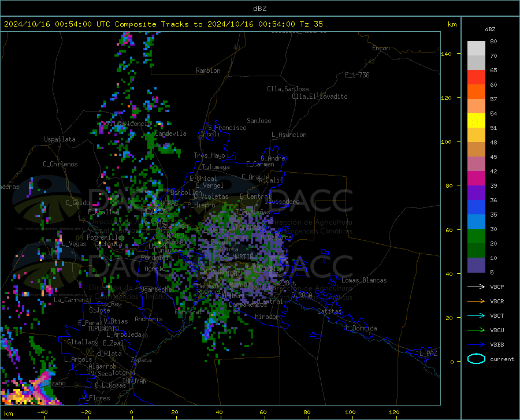520x420 pixels.
Task: Select the yellow 51 dBZ color swatch
Action: tap(476, 121)
